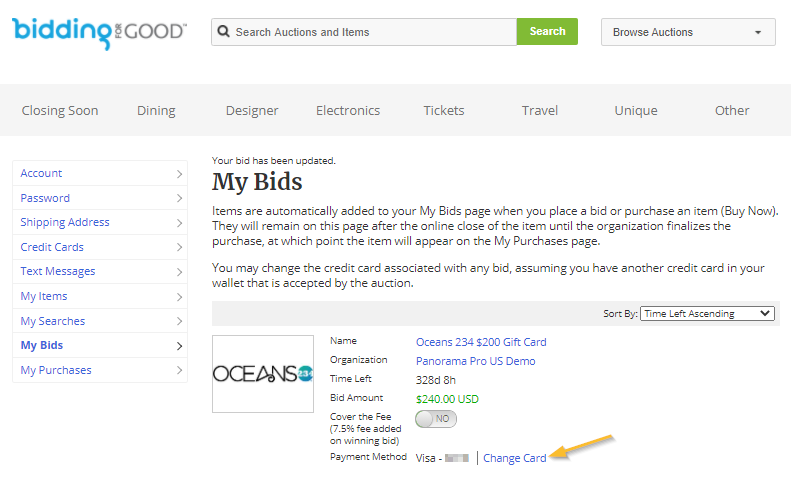Open the Oceans 234 $200 Gift Card link
This screenshot has width=791, height=487.
tap(481, 342)
